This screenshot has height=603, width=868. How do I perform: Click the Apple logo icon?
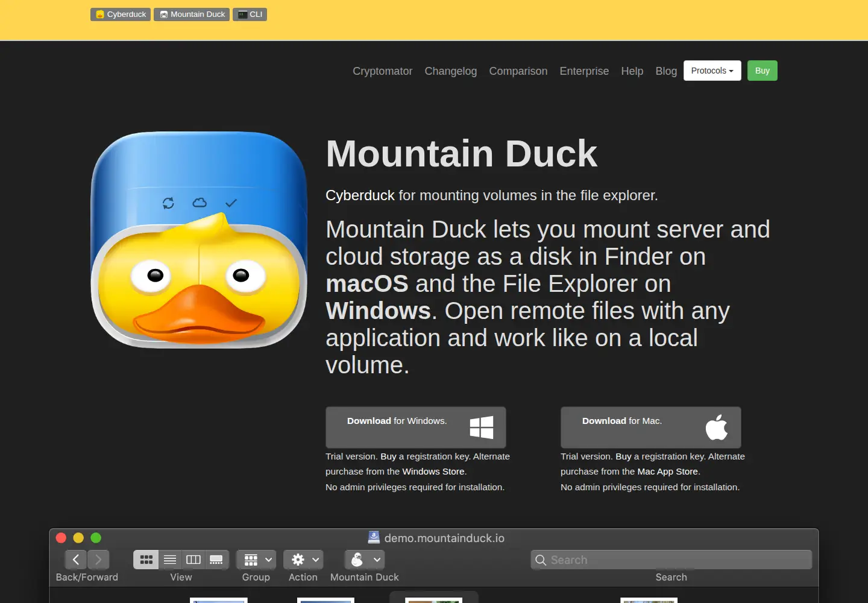716,428
